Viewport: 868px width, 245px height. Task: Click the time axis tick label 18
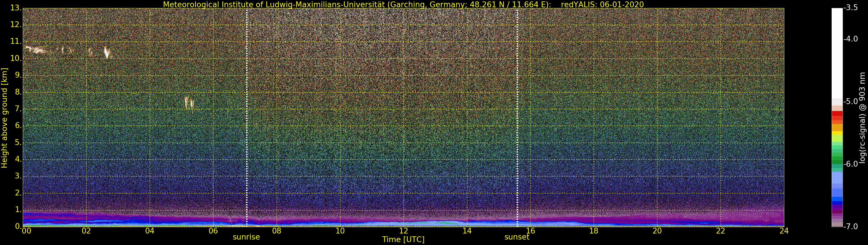point(594,231)
